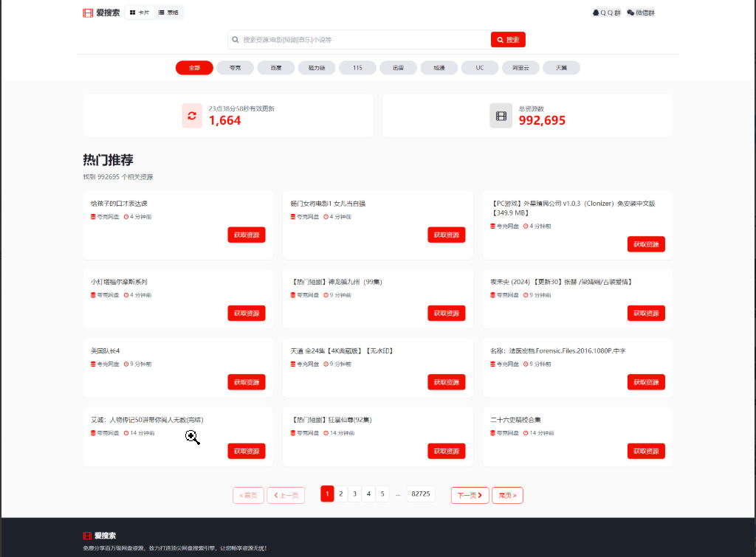
Task: Select the 天翼 filter tab
Action: point(561,68)
